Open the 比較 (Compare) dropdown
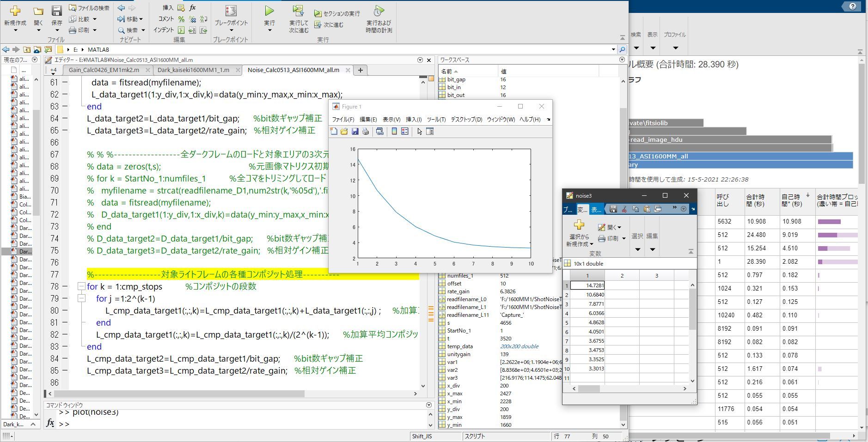 [x=95, y=19]
